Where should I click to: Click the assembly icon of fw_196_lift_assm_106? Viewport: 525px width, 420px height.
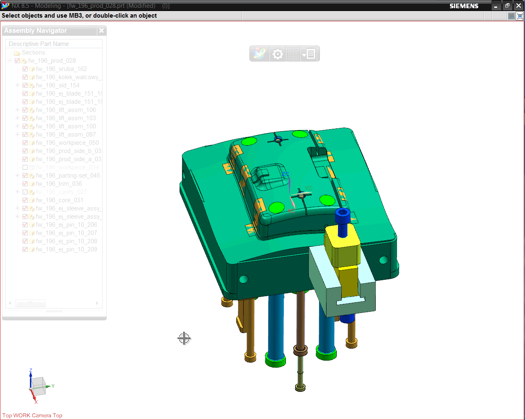click(x=32, y=110)
